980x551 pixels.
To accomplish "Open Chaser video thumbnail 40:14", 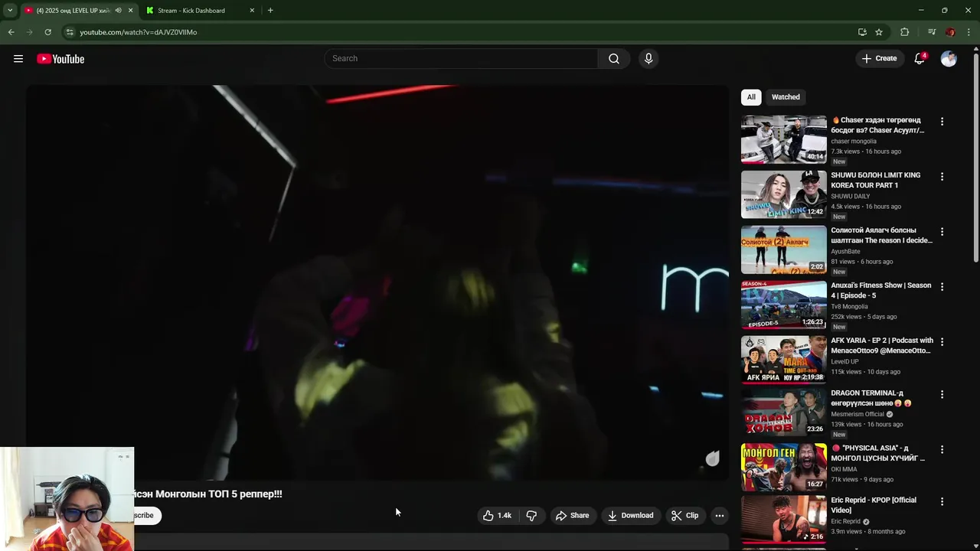I will [784, 139].
